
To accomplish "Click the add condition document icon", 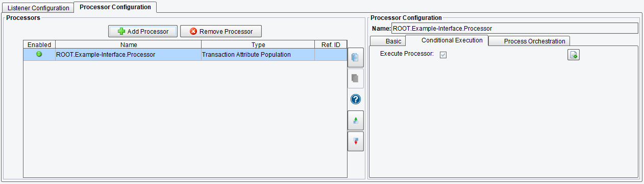I will [x=574, y=55].
